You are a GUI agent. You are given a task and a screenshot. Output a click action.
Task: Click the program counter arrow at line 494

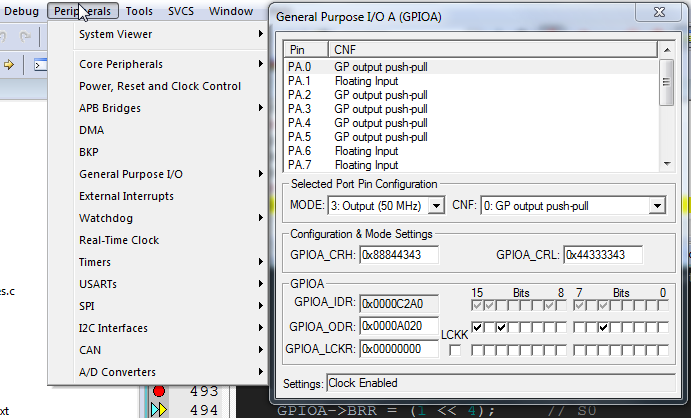159,409
